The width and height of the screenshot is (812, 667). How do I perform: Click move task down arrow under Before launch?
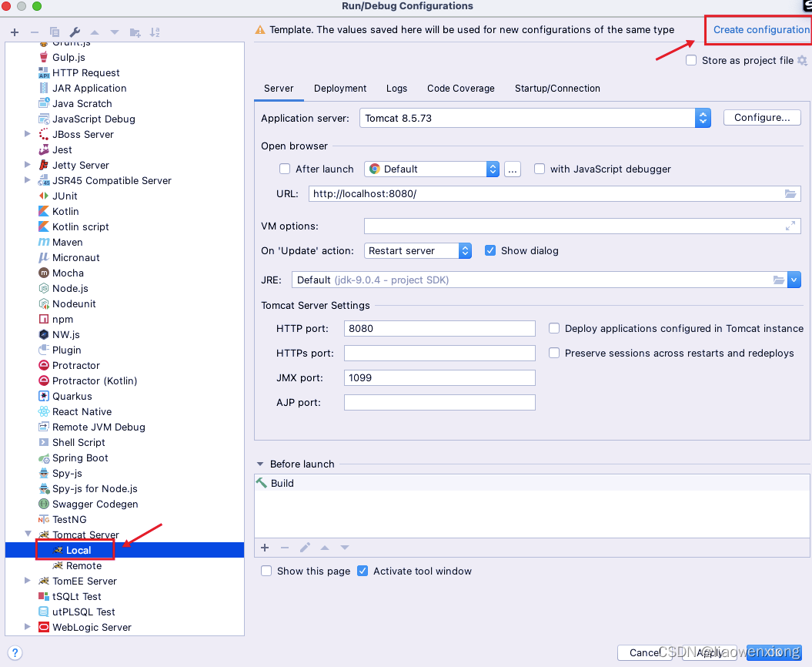[344, 548]
